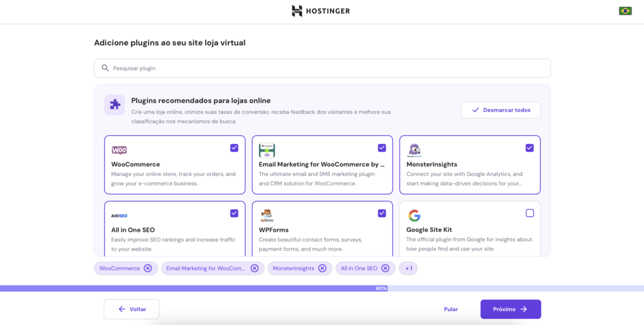Uncheck Email Marketing for WooCommerce checkbox
Viewport: 644px width, 325px height.
point(382,148)
